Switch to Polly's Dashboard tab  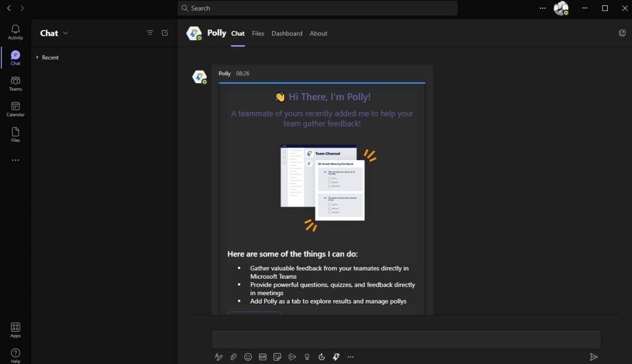(x=287, y=33)
